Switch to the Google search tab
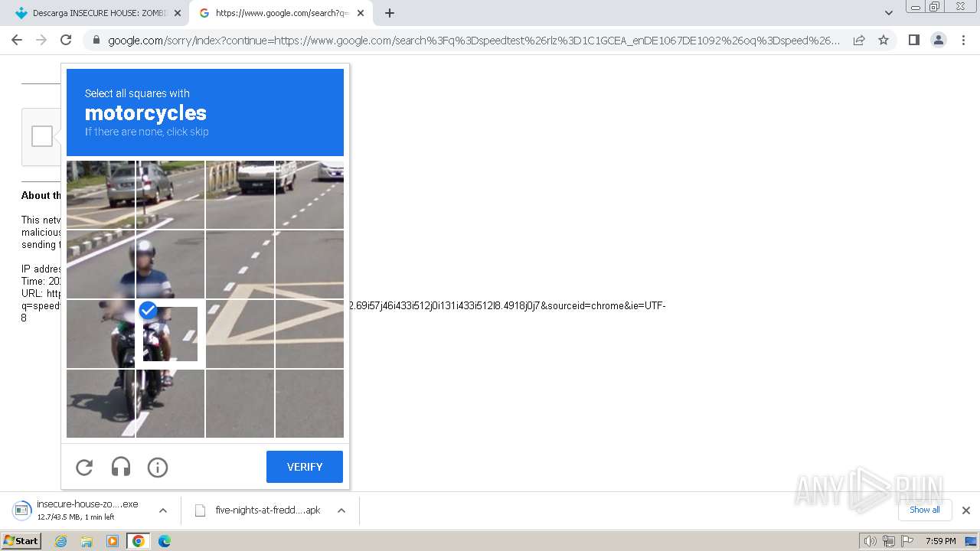The image size is (980, 551). coord(280,13)
